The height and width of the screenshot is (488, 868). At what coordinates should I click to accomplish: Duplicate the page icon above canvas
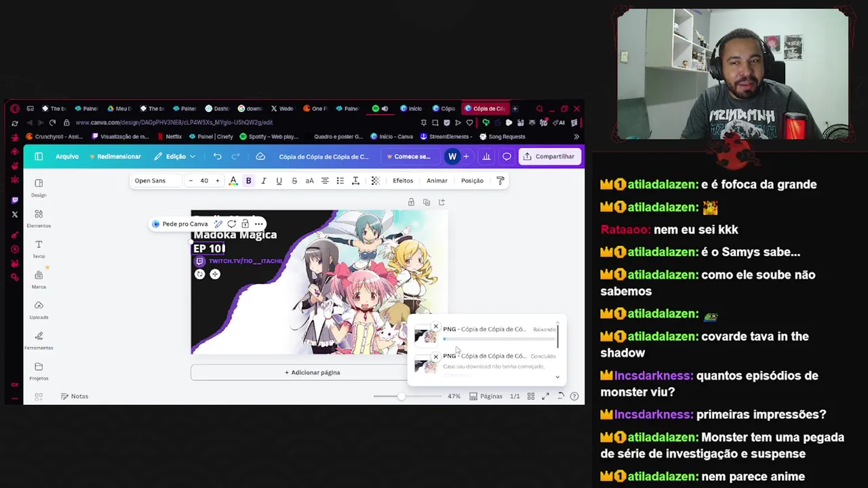click(x=427, y=202)
